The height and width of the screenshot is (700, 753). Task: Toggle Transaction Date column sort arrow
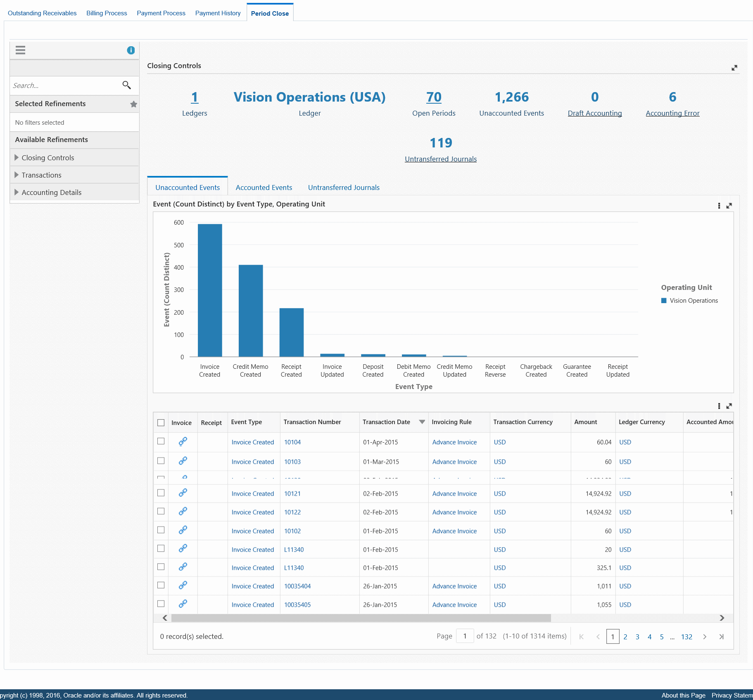pos(422,422)
